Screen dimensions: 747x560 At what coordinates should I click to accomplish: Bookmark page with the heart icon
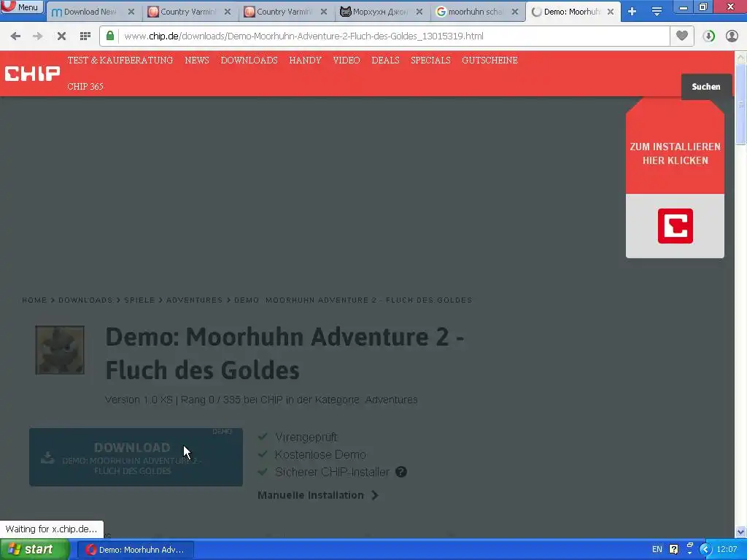[x=682, y=36]
